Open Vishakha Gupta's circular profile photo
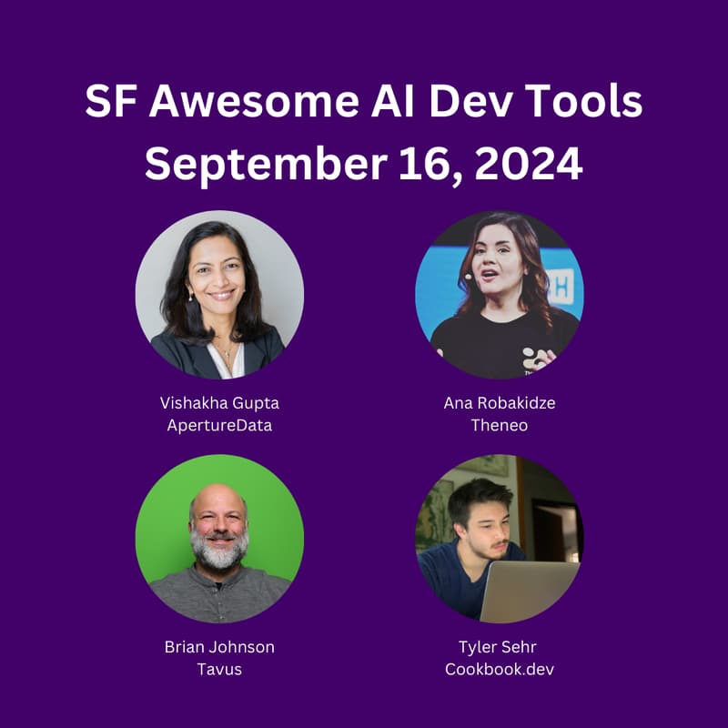The image size is (728, 728). click(219, 295)
